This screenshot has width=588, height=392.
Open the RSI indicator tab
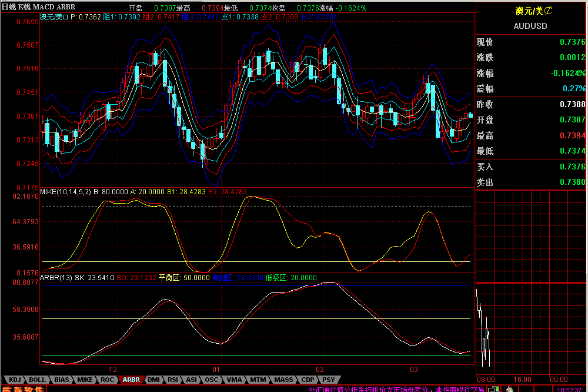click(172, 380)
